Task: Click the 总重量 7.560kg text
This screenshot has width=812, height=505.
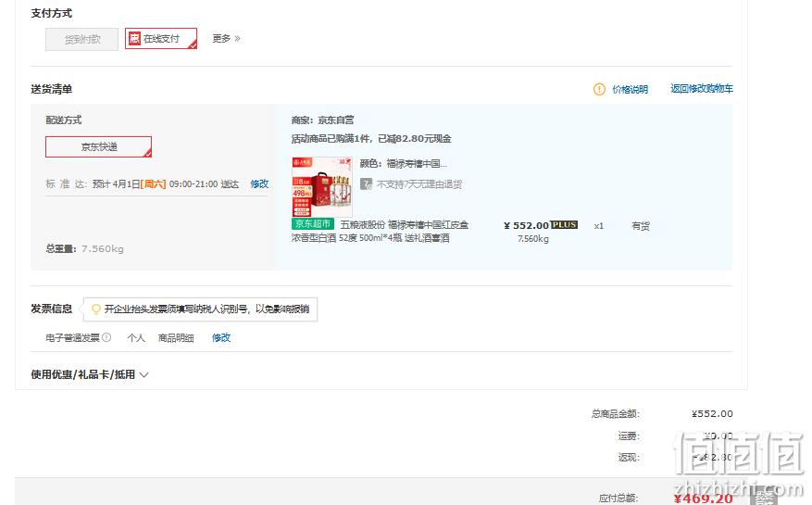Action: point(85,249)
